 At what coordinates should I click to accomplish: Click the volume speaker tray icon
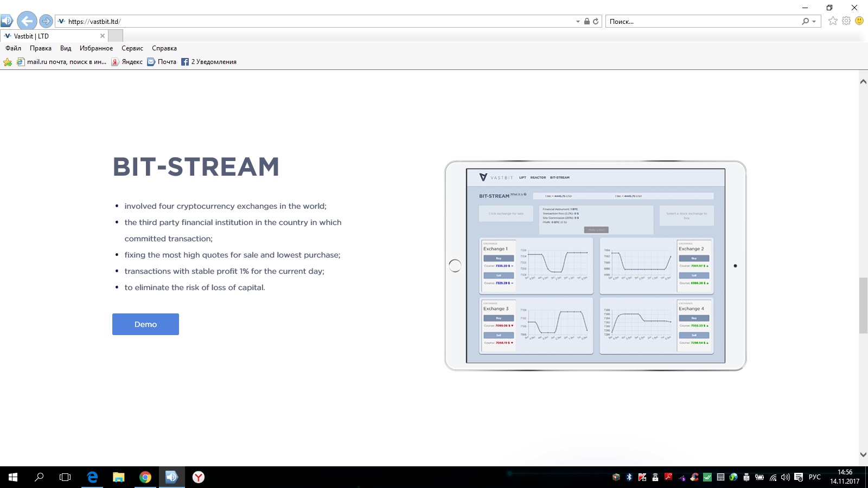[x=786, y=477]
